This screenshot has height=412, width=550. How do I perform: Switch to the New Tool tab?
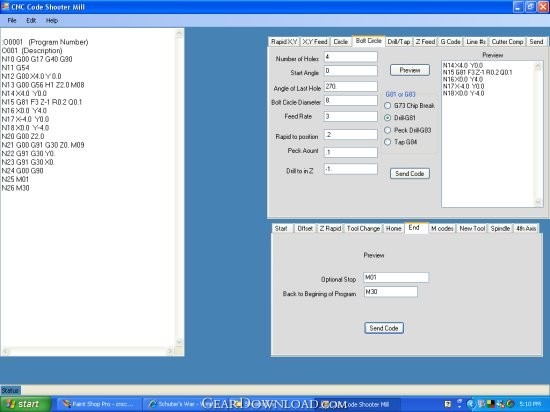click(x=472, y=229)
